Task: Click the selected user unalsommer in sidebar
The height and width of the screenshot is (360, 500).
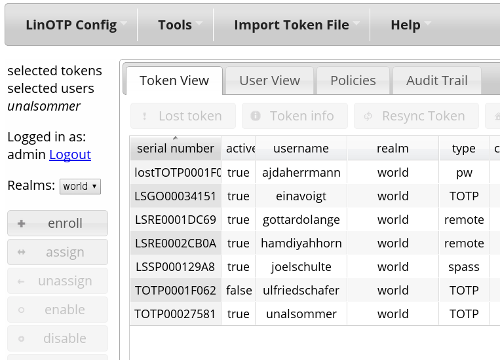Action: (44, 106)
